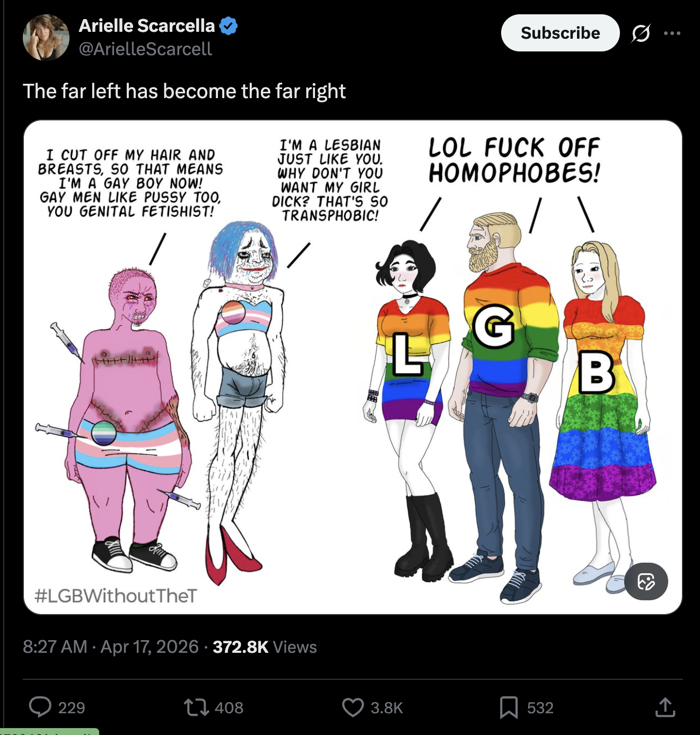Image resolution: width=700 pixels, height=735 pixels.
Task: Like the post with the heart icon
Action: (x=353, y=707)
